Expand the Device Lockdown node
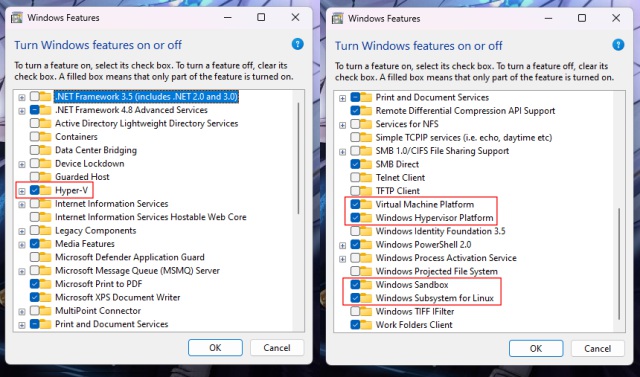Viewport: 640px width, 377px height. click(22, 164)
